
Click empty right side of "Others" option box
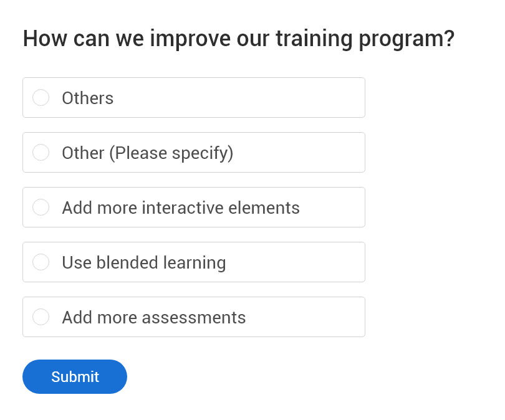pyautogui.click(x=281, y=98)
